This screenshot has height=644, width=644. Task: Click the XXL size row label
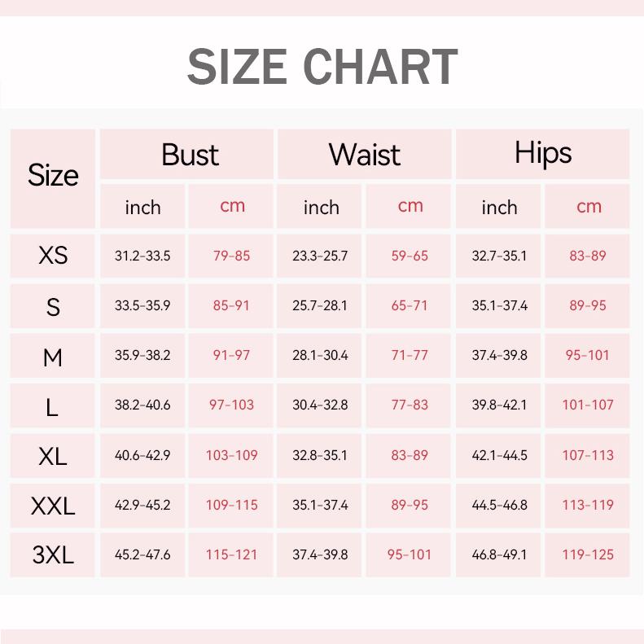pyautogui.click(x=53, y=506)
